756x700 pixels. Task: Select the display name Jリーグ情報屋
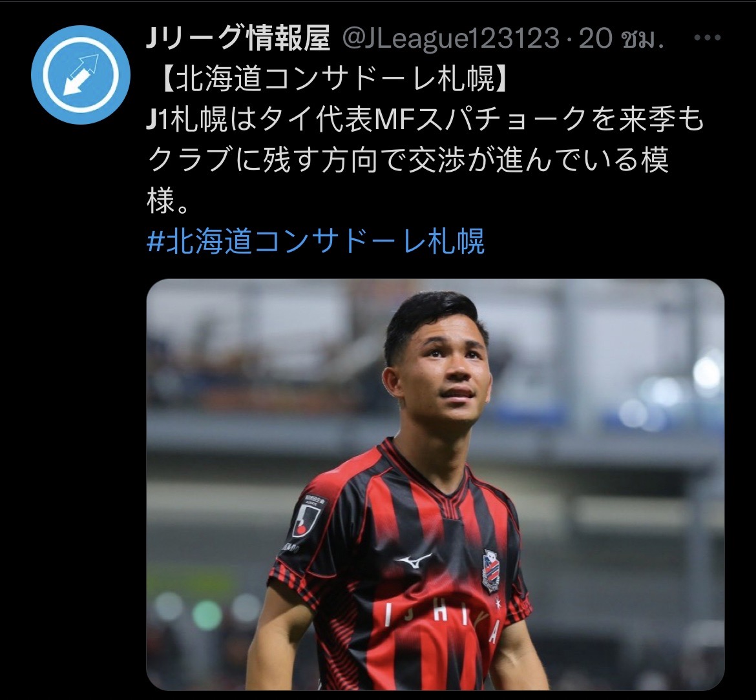click(238, 38)
